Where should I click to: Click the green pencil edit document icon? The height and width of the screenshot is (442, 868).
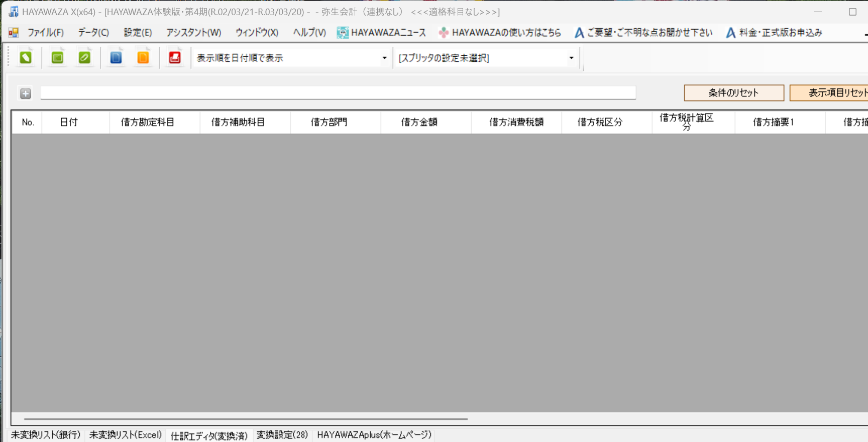pos(26,58)
